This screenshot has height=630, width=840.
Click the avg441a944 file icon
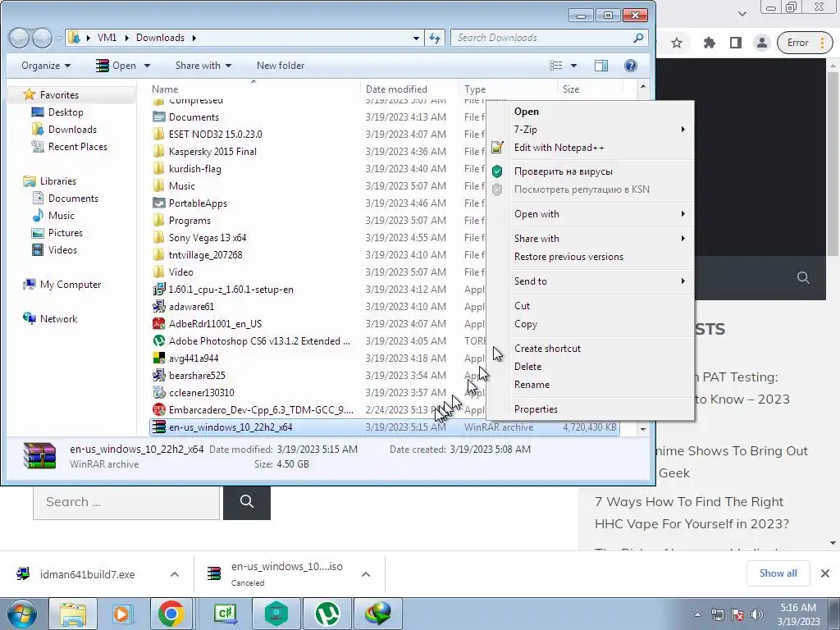pyautogui.click(x=158, y=358)
